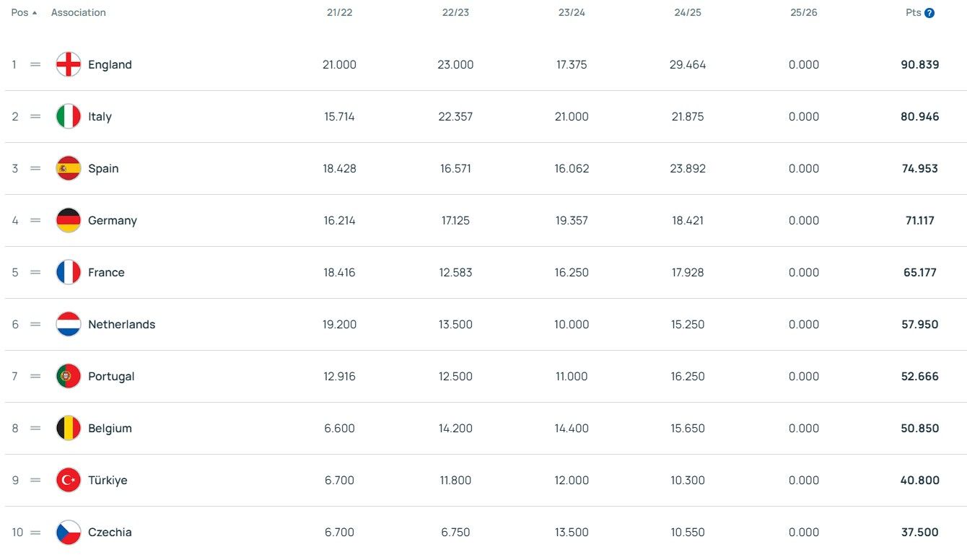Viewport: 967px width, 560px height.
Task: Click the Netherlands flag icon
Action: (69, 325)
